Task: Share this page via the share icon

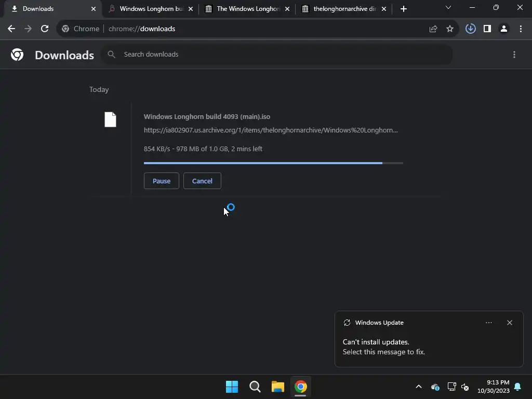Action: 433,29
